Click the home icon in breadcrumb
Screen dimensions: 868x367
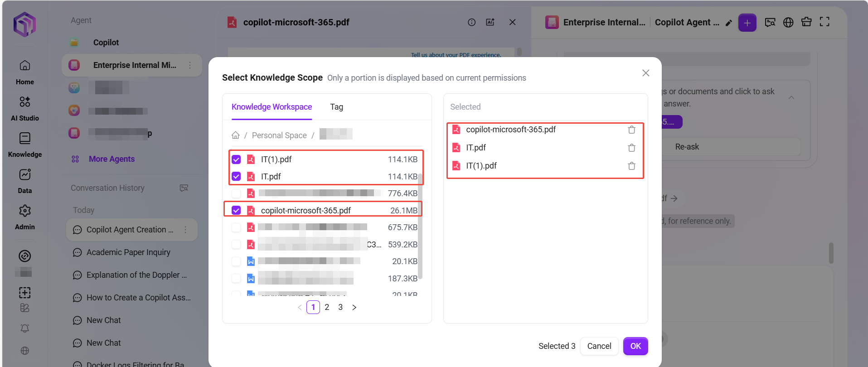point(236,135)
